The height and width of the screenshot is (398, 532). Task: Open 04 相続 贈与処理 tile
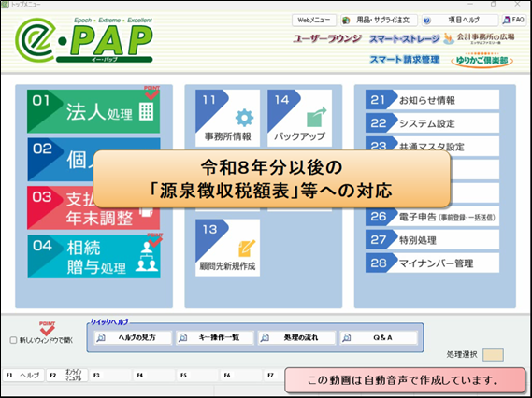coord(93,256)
